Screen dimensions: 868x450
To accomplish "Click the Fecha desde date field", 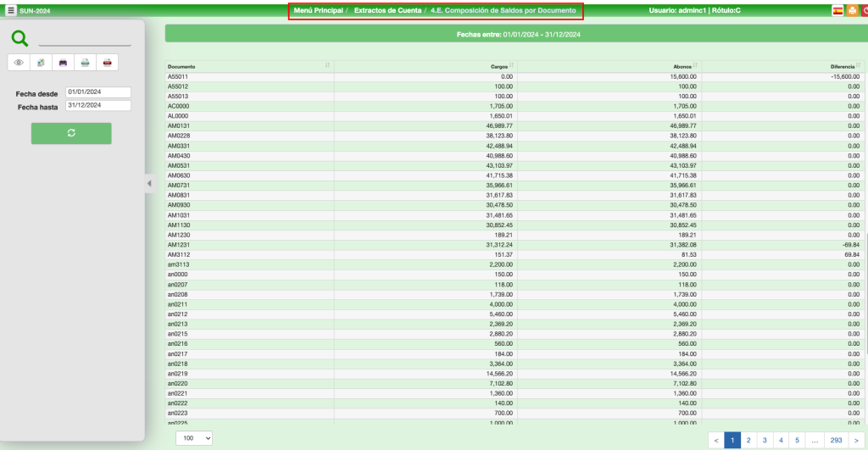I will (x=98, y=92).
